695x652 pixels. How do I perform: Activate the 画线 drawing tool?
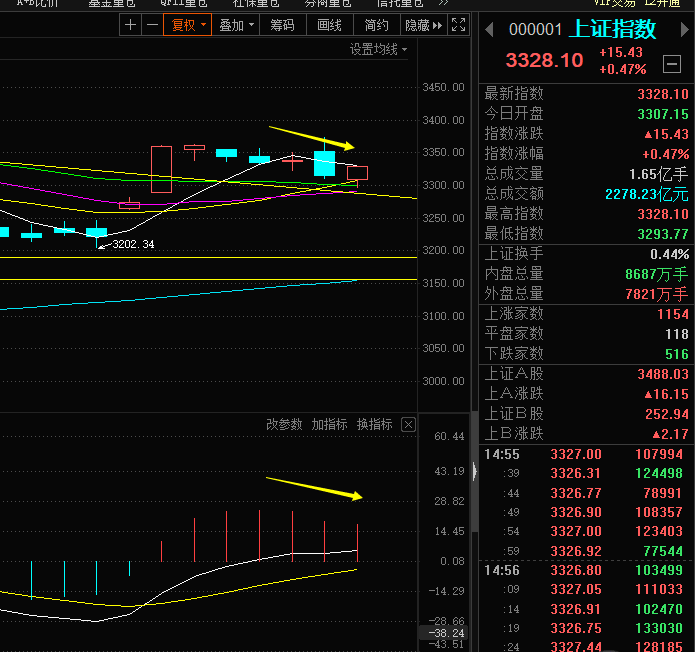pyautogui.click(x=329, y=25)
